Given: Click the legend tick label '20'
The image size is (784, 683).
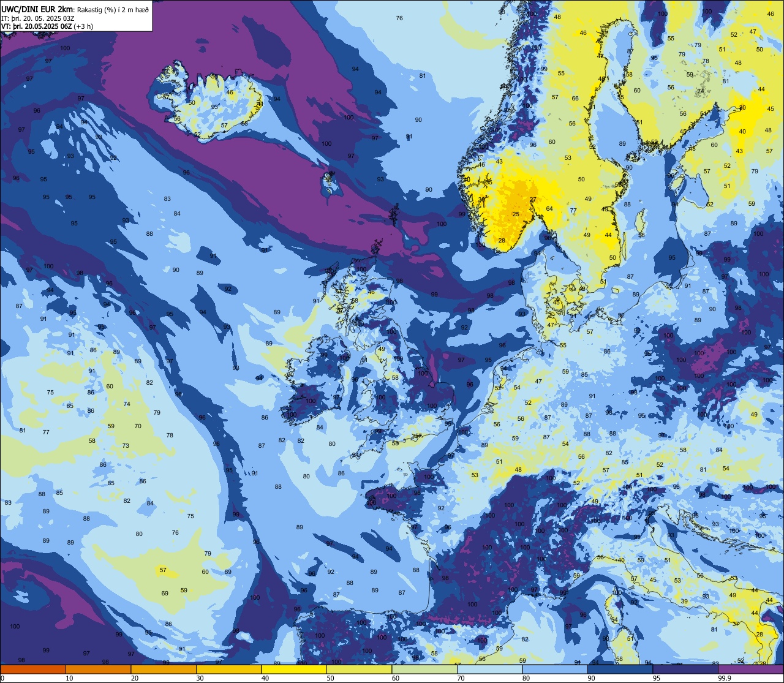Looking at the screenshot, I should 135,678.
